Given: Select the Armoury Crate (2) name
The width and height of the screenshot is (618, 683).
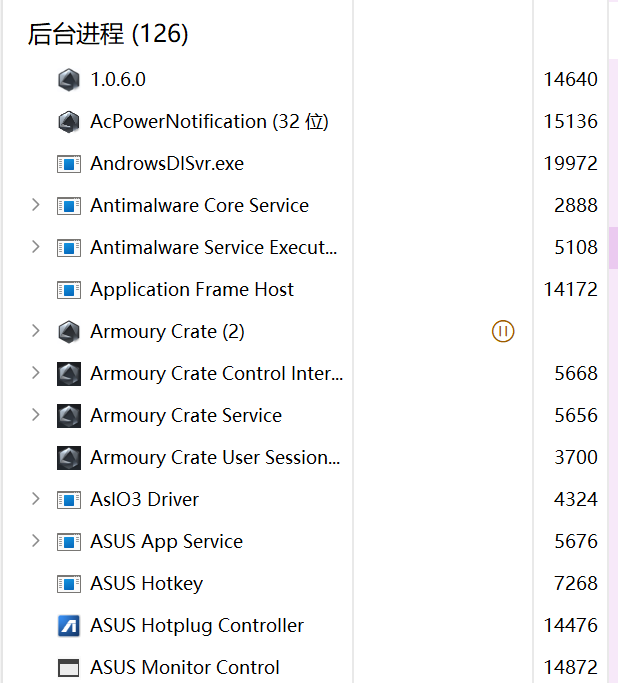Looking at the screenshot, I should click(167, 332).
